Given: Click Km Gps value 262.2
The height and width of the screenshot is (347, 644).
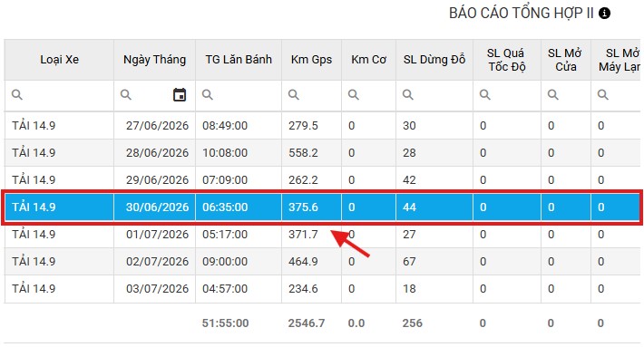Looking at the screenshot, I should tap(303, 179).
